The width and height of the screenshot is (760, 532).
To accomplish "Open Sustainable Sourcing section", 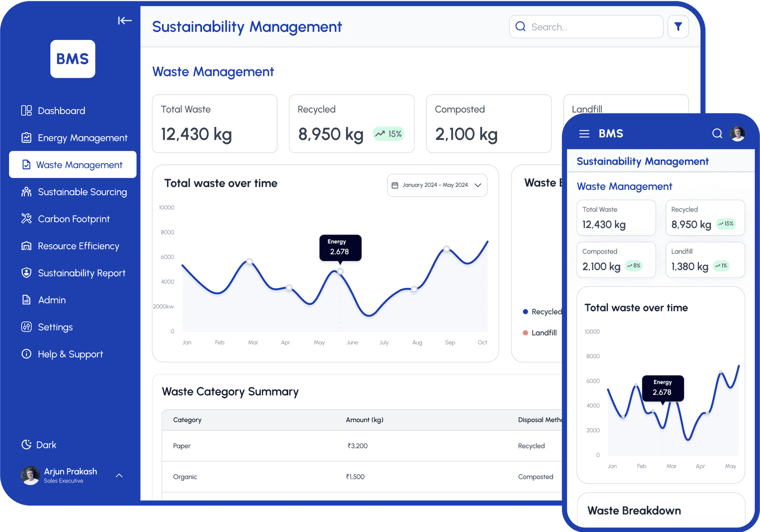I will (x=82, y=192).
